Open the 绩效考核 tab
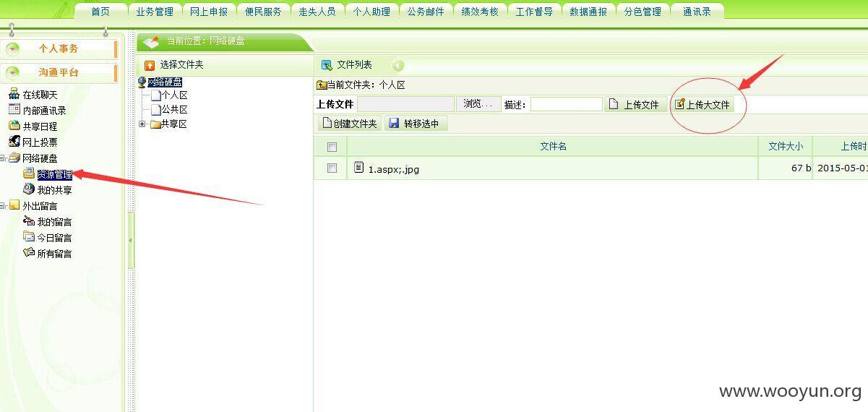Screen dimensions: 868x412 [x=480, y=12]
